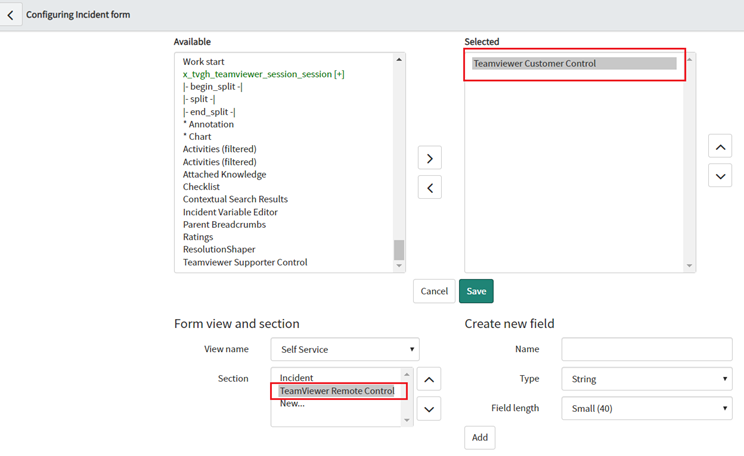Move selected field down in Selected list
The image size is (744, 456).
click(720, 176)
